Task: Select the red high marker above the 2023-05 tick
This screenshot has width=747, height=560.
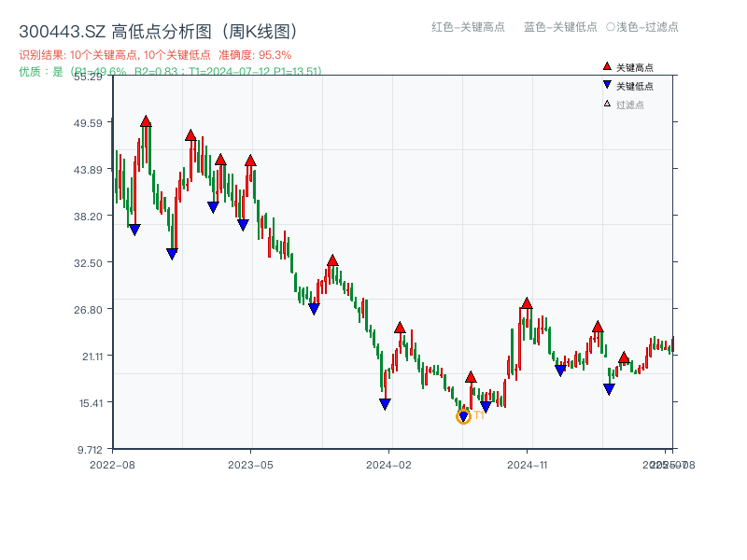Action: (250, 161)
